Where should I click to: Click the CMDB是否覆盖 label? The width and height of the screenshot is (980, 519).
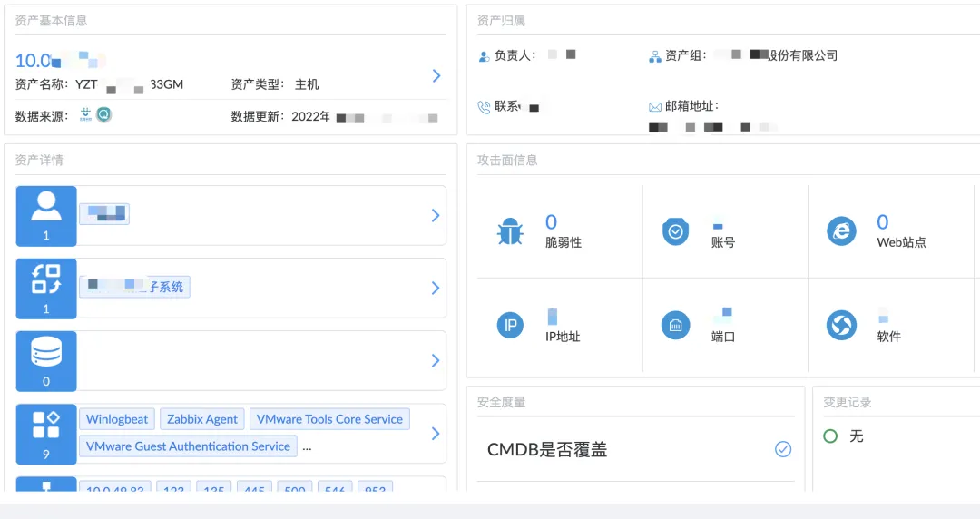tap(547, 450)
